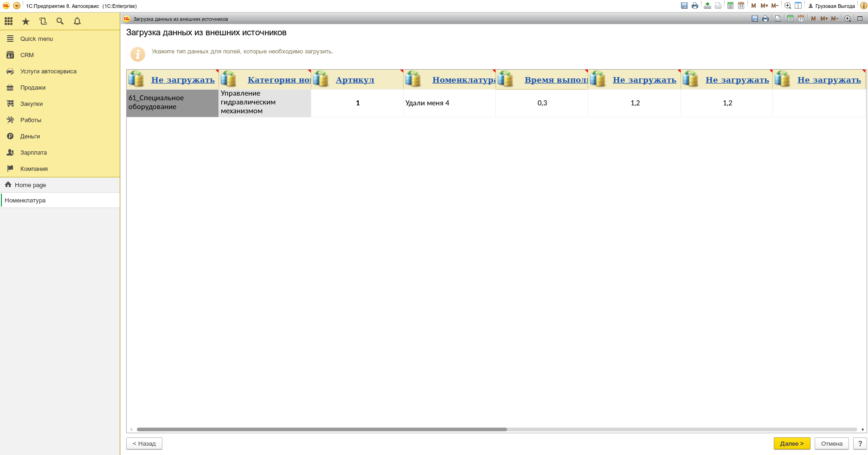Open Услуги автосервиса section
The width and height of the screenshot is (868, 455).
(x=60, y=71)
